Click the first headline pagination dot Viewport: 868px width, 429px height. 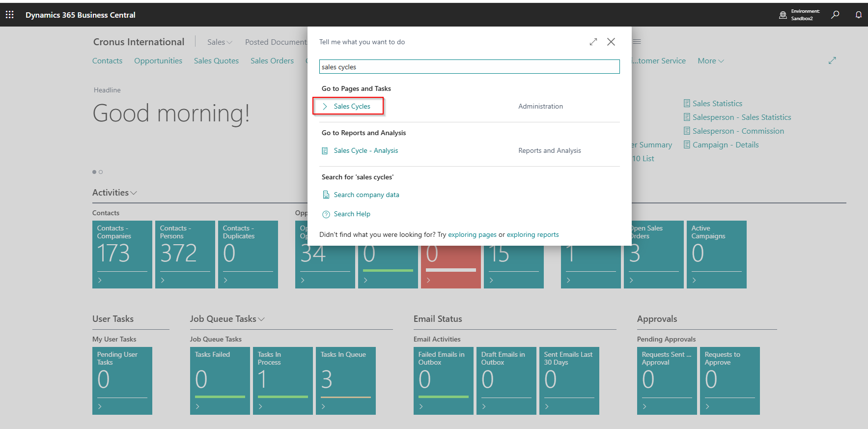point(94,172)
